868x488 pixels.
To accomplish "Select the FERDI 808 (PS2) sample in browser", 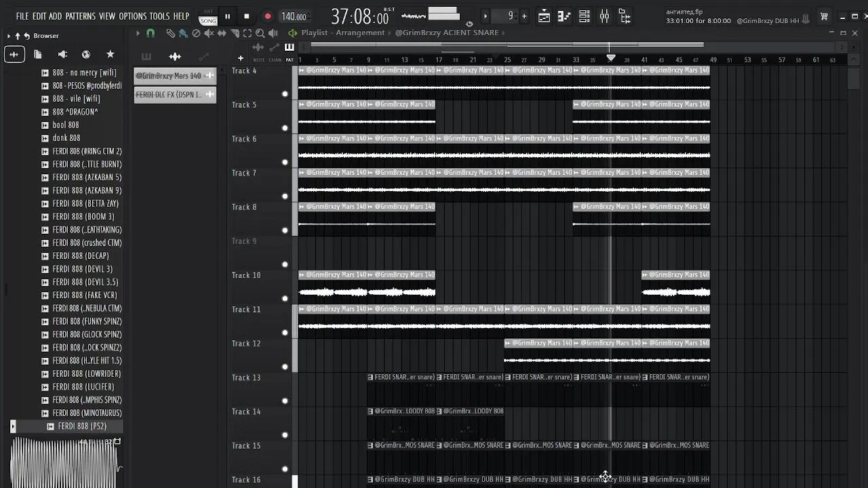I will (82, 426).
